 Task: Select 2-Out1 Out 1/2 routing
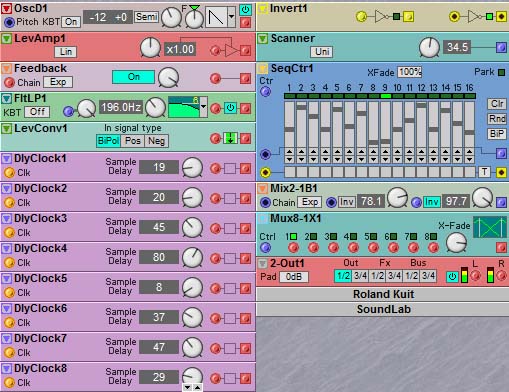pos(343,276)
